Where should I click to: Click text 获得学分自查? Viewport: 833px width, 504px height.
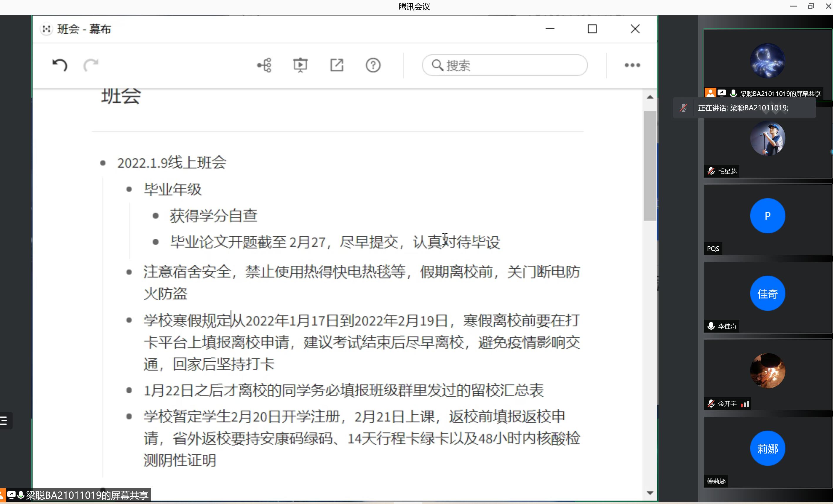(213, 215)
